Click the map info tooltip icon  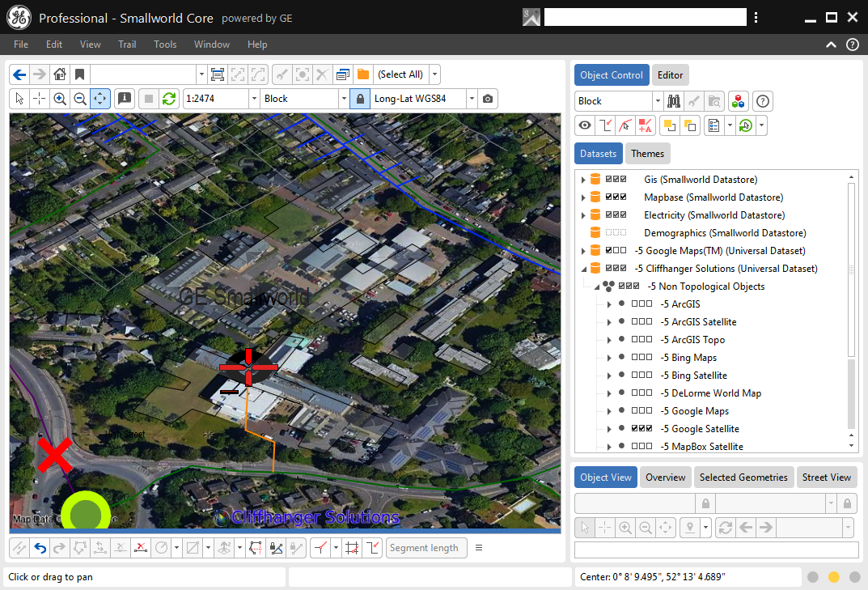[x=125, y=99]
